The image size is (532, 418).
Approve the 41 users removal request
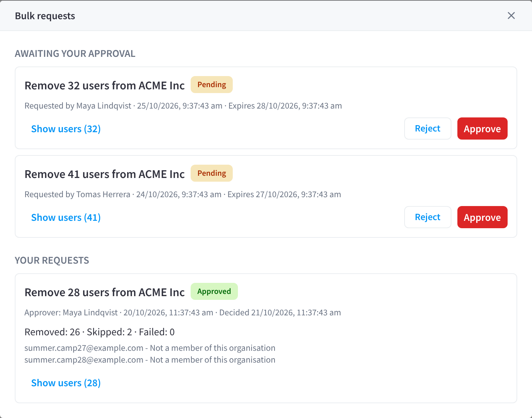click(x=482, y=217)
